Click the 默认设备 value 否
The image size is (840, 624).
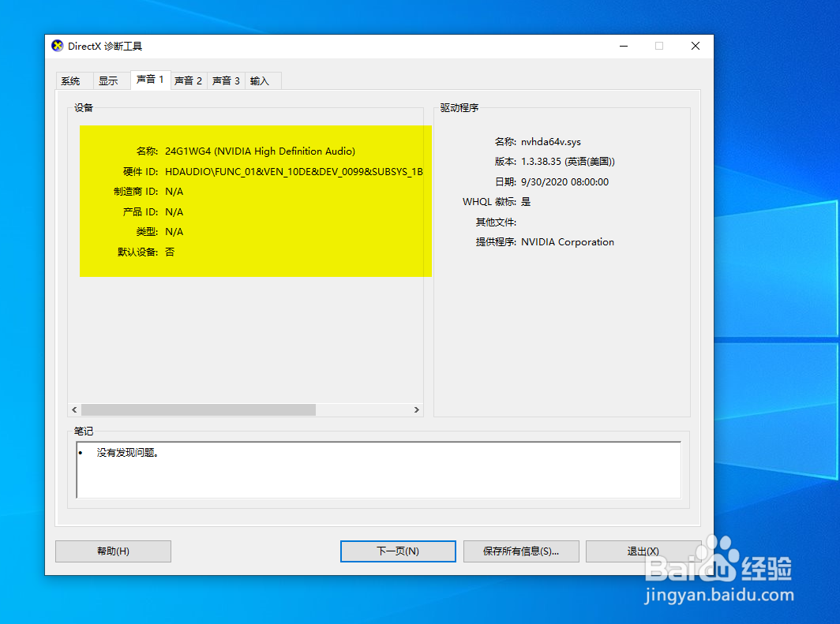[x=170, y=252]
